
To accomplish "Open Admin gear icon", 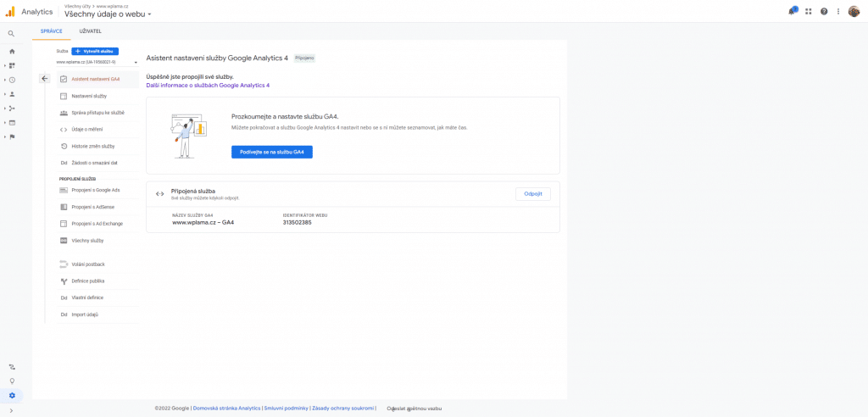I will 12,396.
